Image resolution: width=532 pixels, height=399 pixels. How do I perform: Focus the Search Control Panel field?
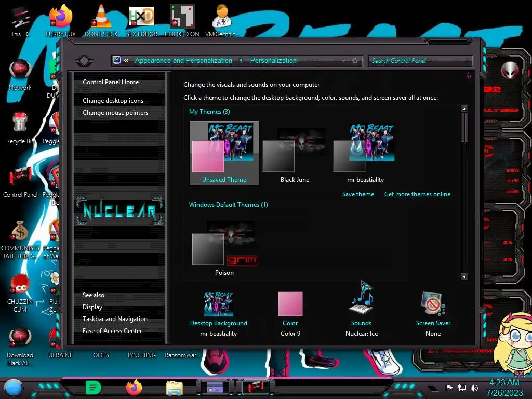(420, 61)
